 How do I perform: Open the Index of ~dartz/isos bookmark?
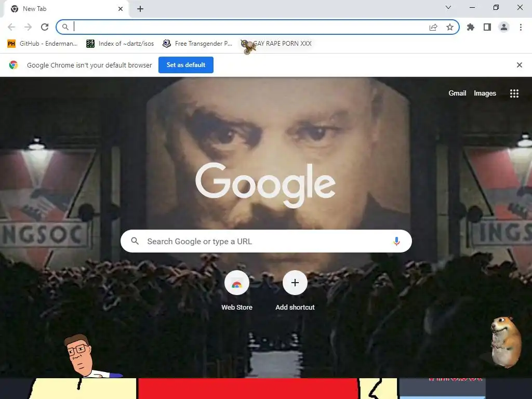[x=120, y=44]
